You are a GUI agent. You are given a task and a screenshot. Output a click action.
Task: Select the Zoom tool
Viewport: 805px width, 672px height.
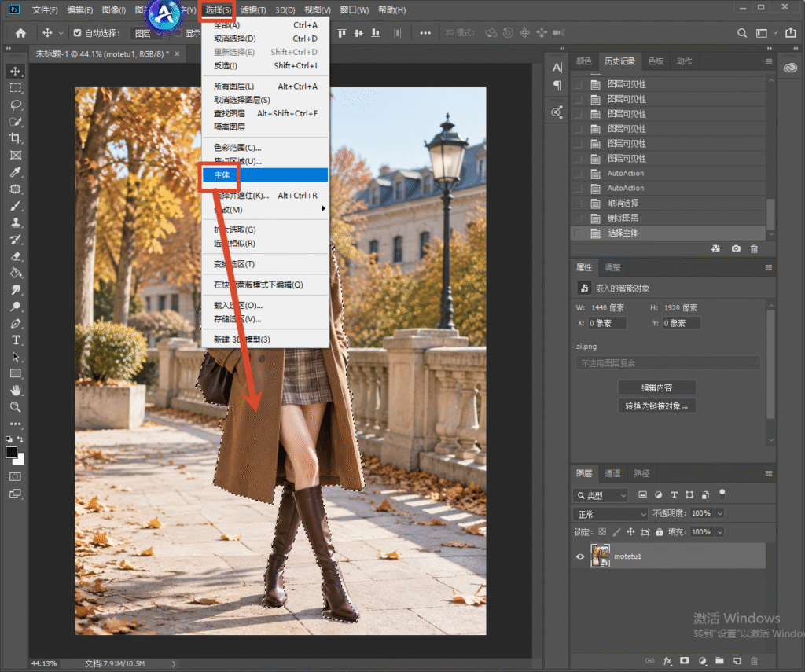click(16, 407)
